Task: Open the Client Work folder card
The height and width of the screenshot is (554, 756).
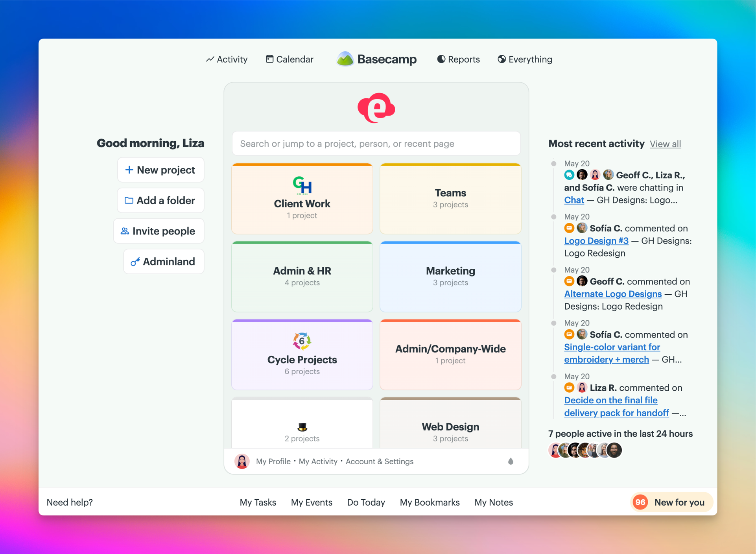Action: click(x=302, y=199)
